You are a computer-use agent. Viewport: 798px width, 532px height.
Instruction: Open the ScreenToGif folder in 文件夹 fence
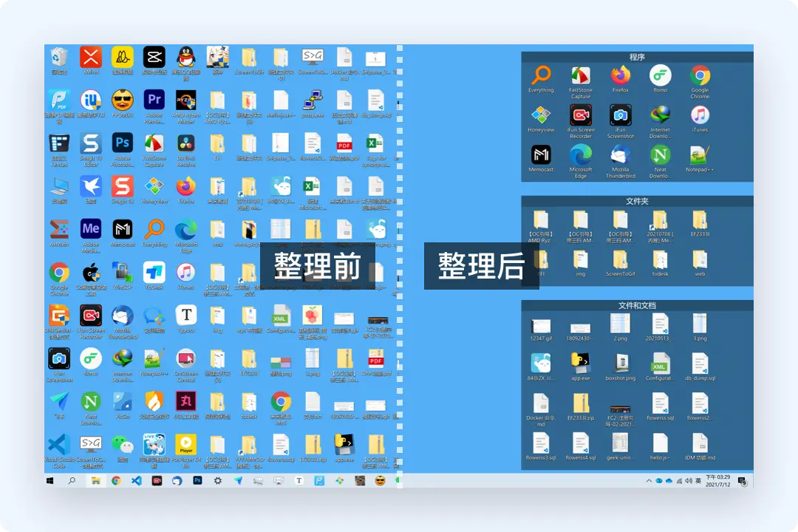pyautogui.click(x=620, y=259)
